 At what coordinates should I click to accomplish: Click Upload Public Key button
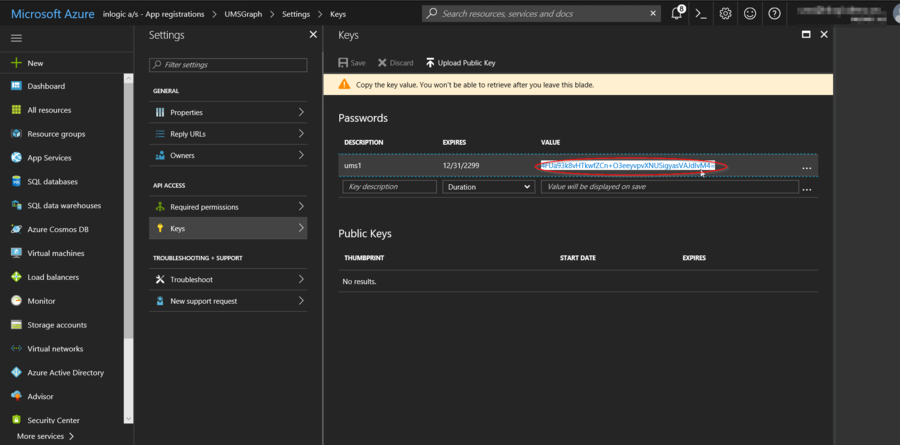pos(460,63)
